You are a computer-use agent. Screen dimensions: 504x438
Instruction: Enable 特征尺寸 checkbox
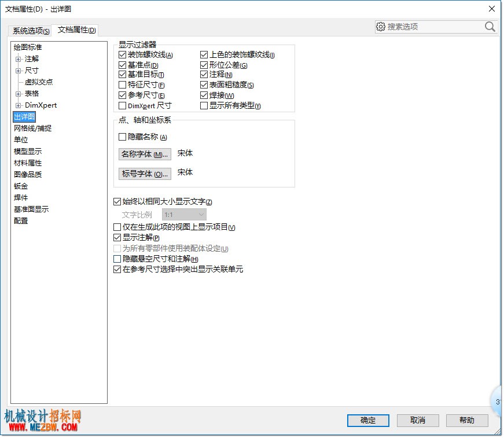coord(123,85)
